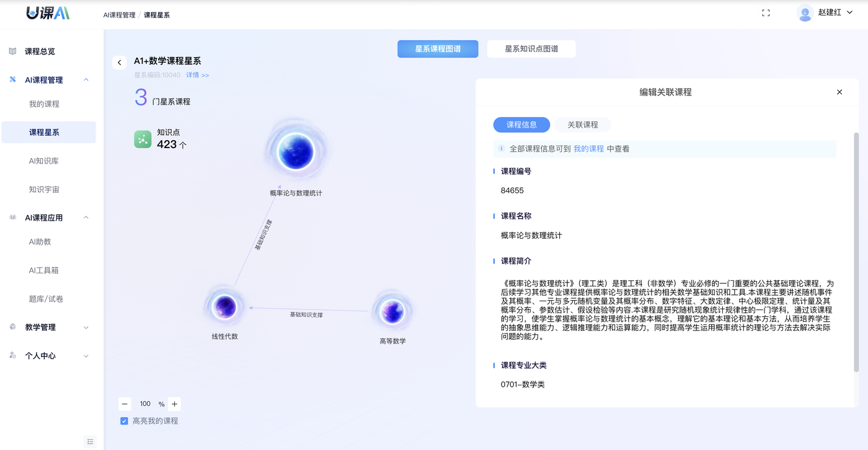Uncheck the 高亮我的课程 checkbox
Viewport: 868px width, 450px height.
coord(125,421)
